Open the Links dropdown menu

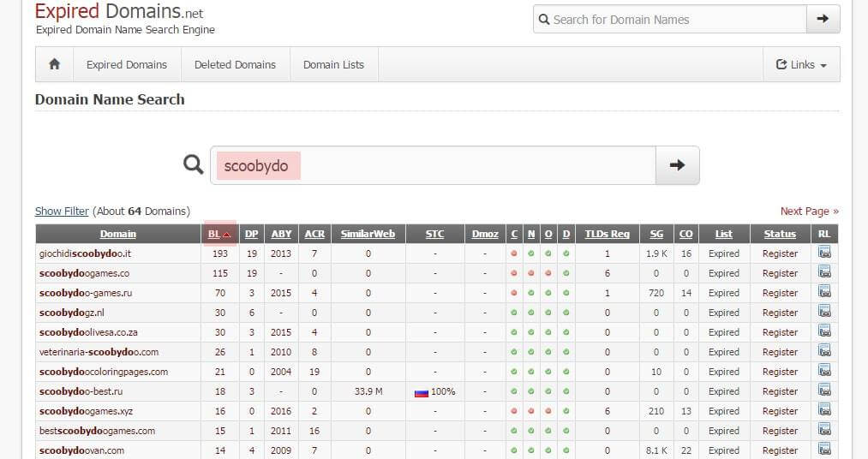coord(801,64)
